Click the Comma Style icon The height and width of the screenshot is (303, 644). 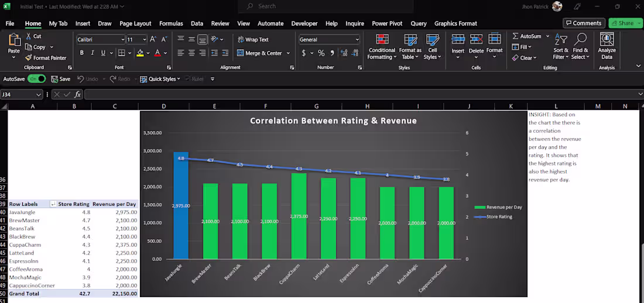[333, 53]
